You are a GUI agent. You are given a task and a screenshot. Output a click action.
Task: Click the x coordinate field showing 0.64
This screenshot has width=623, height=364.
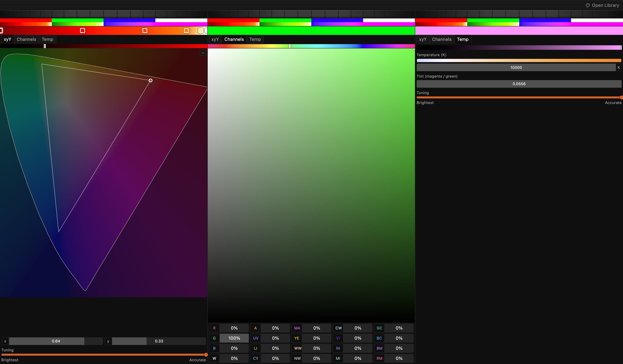click(56, 341)
